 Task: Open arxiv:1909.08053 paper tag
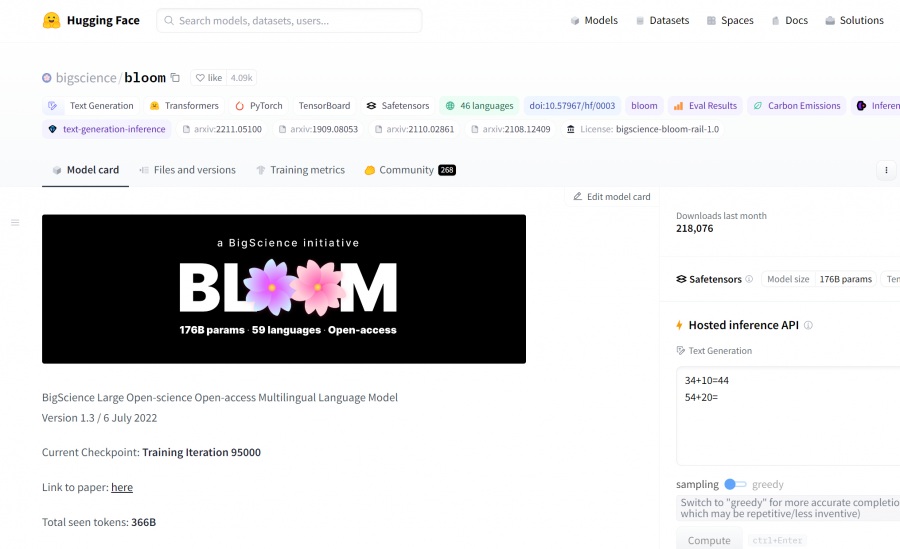pos(318,129)
